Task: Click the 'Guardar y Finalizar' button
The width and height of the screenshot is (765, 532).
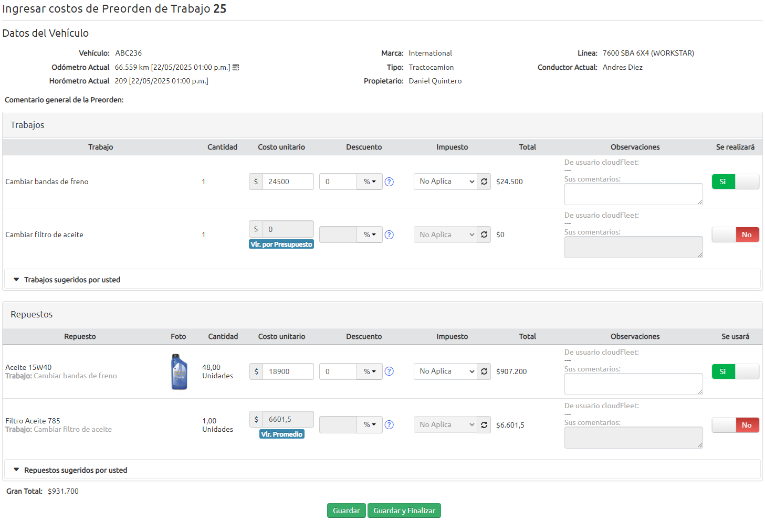Action: (x=404, y=510)
